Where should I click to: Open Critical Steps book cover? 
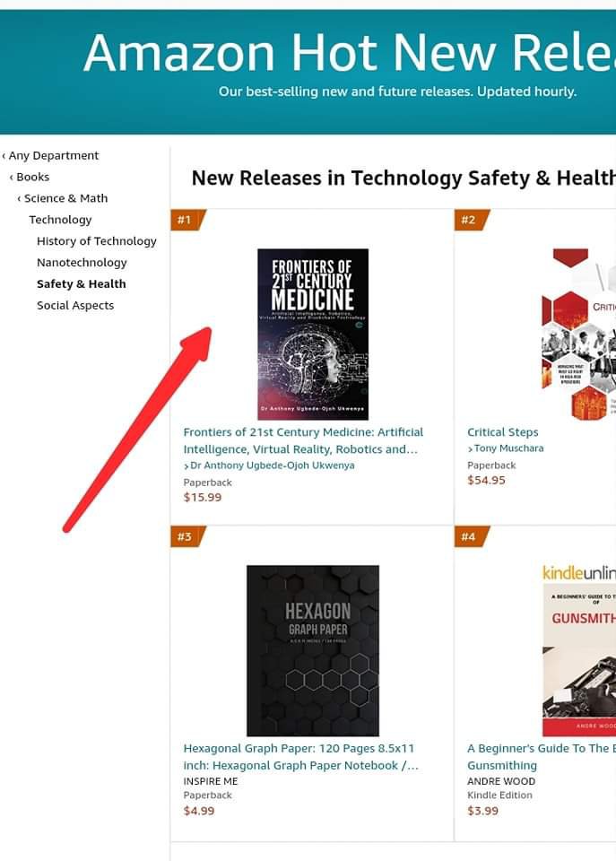pyautogui.click(x=578, y=335)
